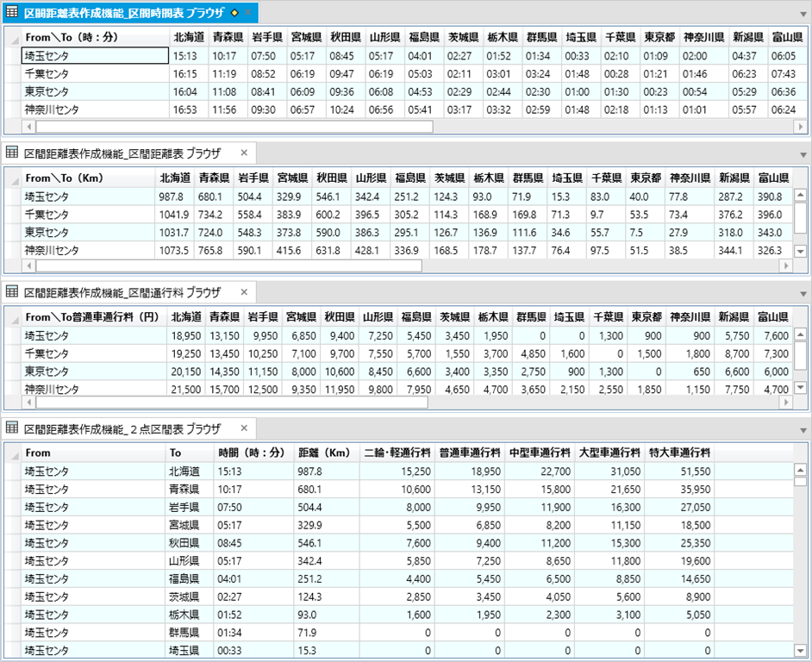Click the left scroll arrow in 区間通行料
Screen dimensions: 812x662
pyautogui.click(x=29, y=402)
